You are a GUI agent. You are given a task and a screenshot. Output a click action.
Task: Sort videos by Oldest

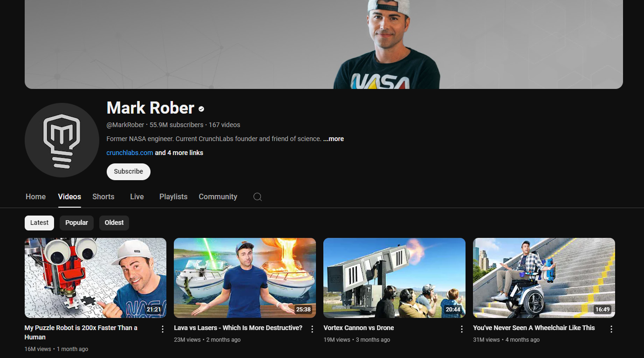tap(114, 223)
